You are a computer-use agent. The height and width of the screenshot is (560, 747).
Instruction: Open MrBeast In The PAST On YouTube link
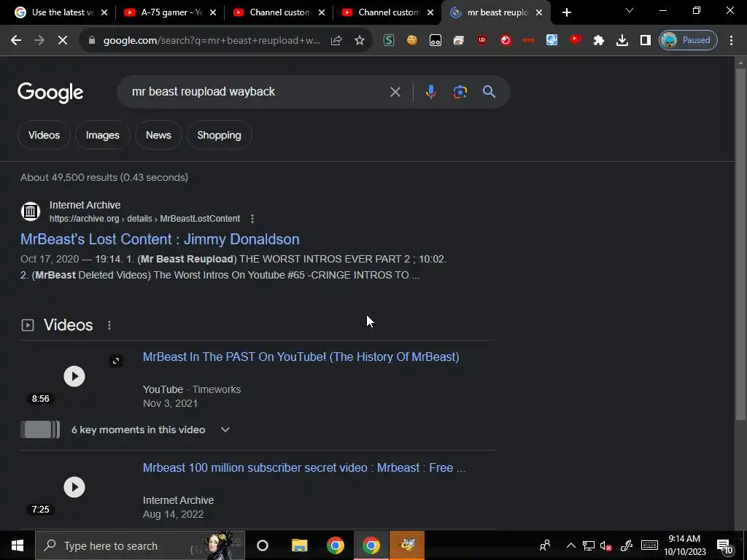pos(301,357)
